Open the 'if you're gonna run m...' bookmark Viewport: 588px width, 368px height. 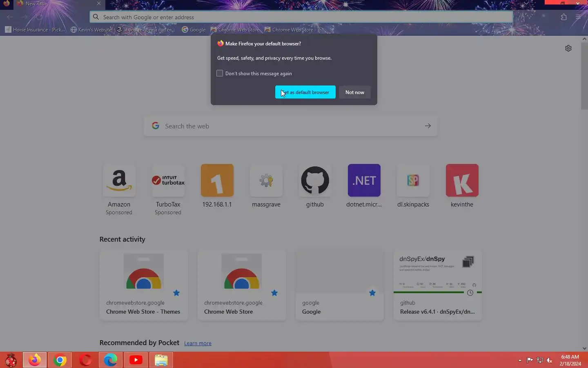tap(146, 29)
